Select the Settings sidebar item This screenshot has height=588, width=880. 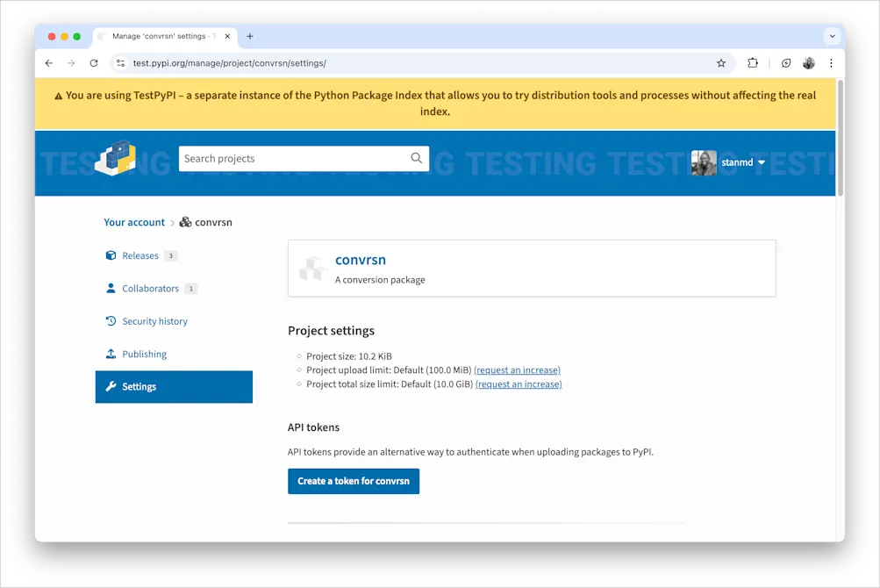pos(174,386)
